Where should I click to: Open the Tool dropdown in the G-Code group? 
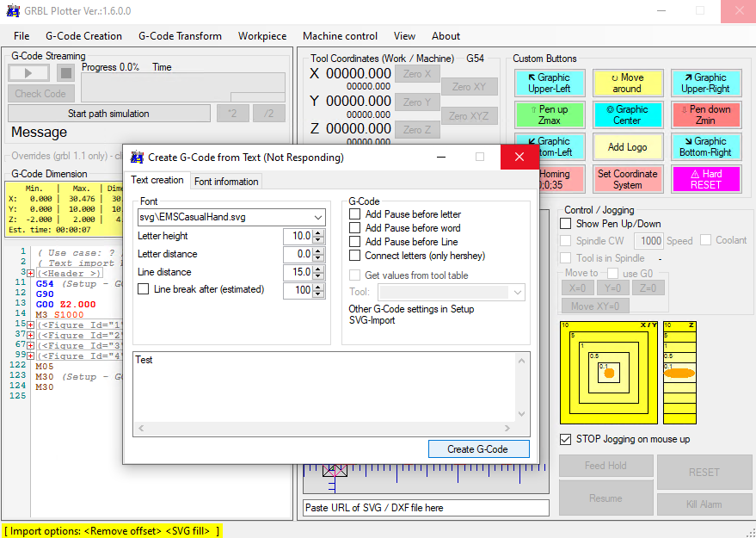point(518,291)
